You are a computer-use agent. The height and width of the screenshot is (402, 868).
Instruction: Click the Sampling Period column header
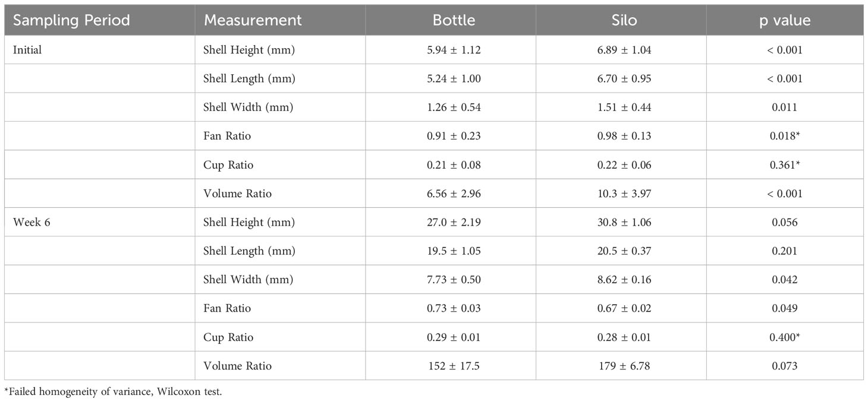pyautogui.click(x=71, y=20)
